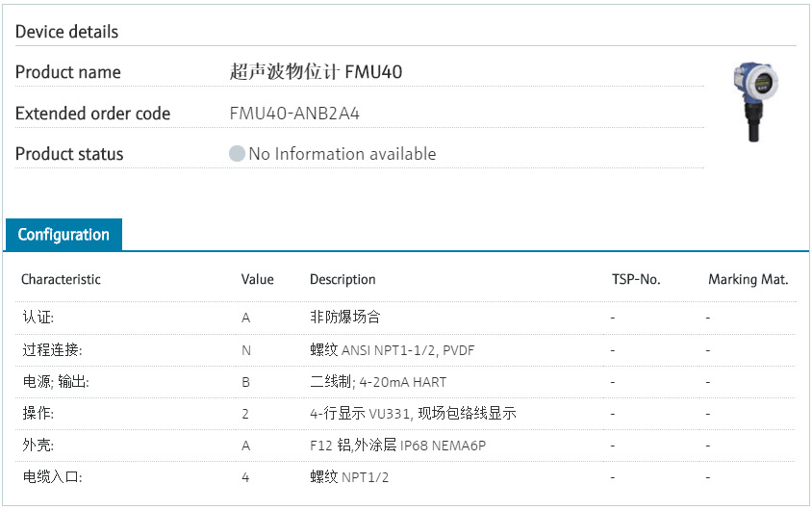
Task: Click the TSP-No. column header
Action: [636, 280]
